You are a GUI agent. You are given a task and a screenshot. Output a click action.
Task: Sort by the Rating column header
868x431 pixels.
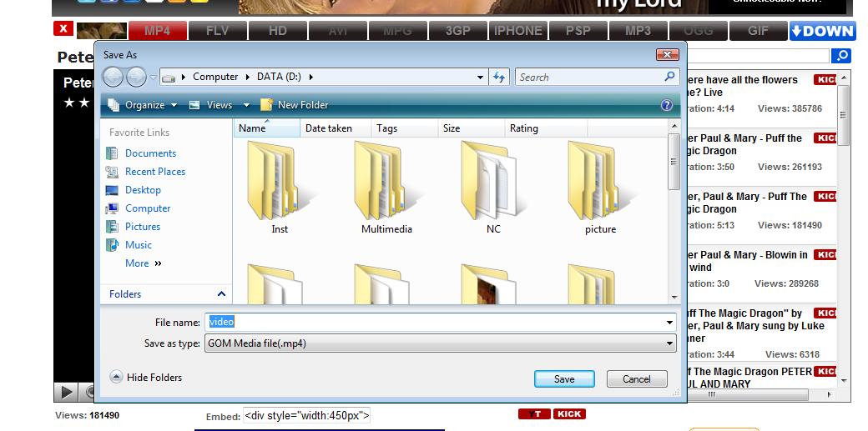[546, 128]
